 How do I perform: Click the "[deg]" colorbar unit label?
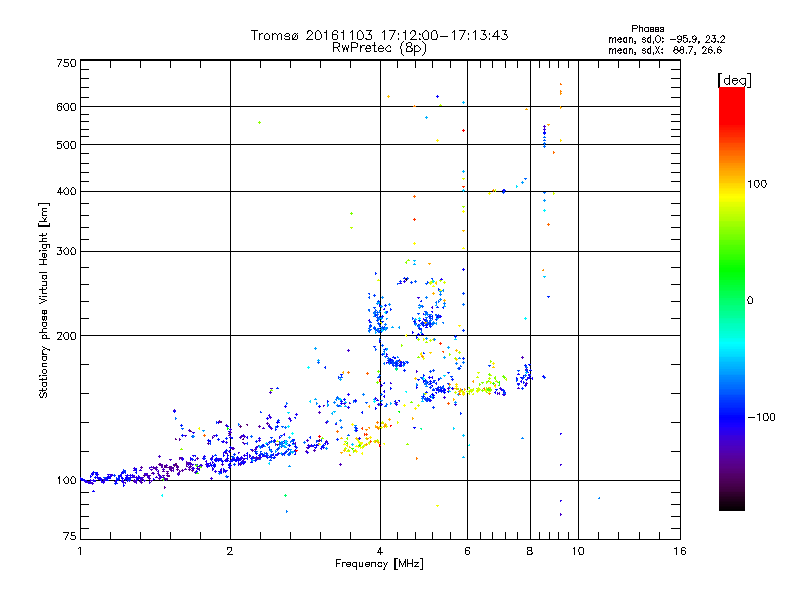coord(734,80)
